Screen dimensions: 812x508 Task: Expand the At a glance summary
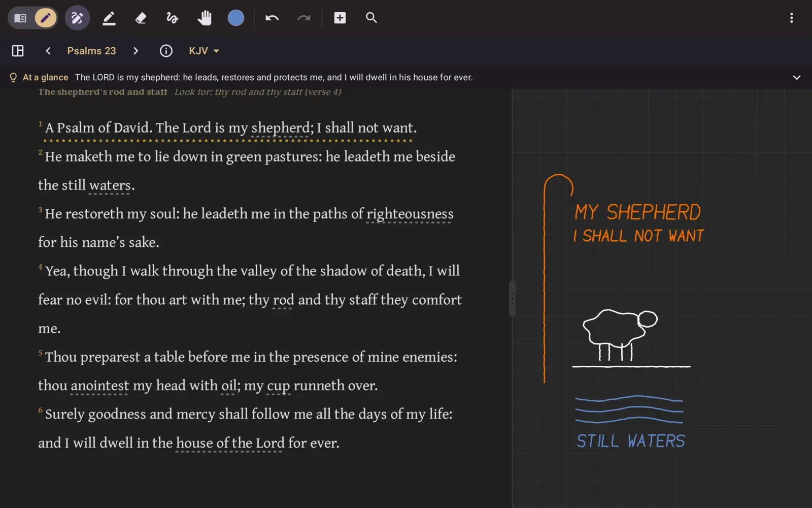(797, 78)
